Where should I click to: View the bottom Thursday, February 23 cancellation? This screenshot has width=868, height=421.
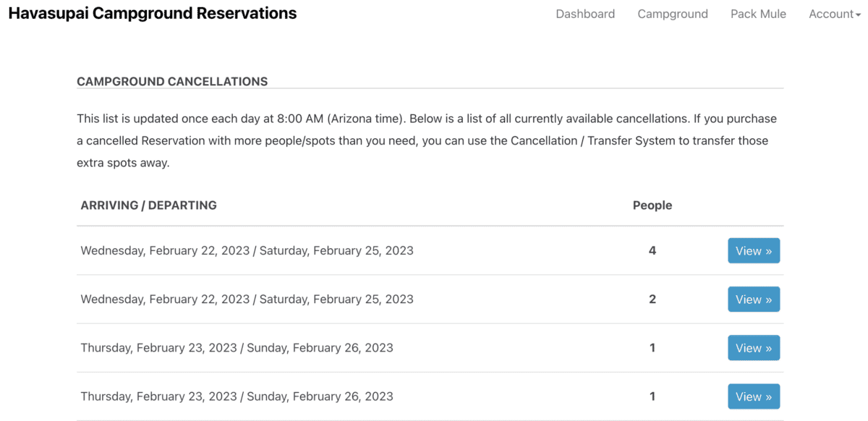(x=754, y=396)
